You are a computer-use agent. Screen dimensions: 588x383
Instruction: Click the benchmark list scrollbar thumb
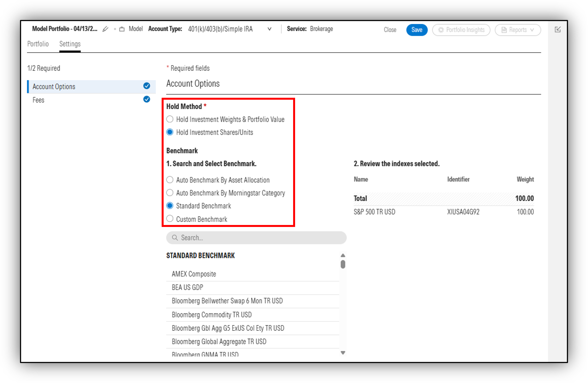point(343,264)
